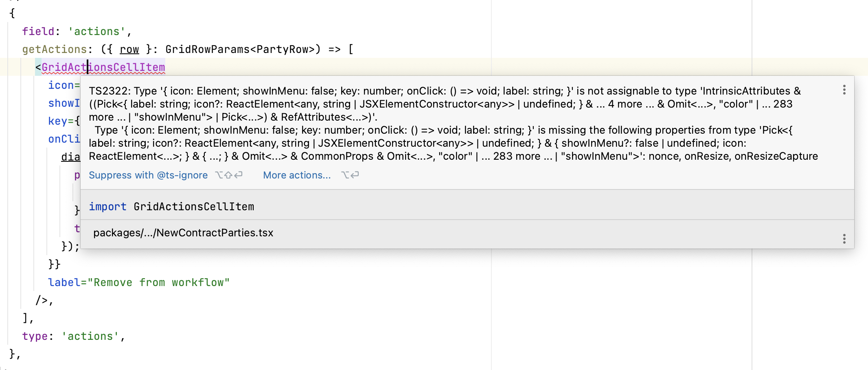The image size is (868, 370).
Task: Open 'More actions...' in the error popup
Action: [x=297, y=175]
